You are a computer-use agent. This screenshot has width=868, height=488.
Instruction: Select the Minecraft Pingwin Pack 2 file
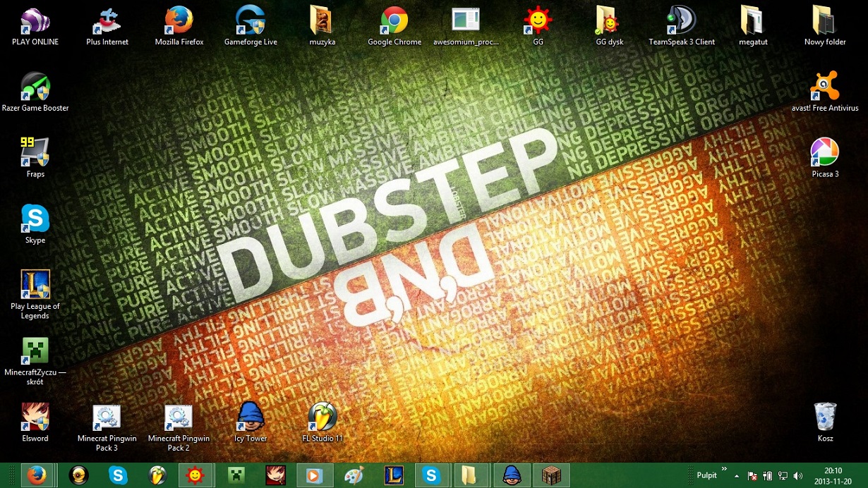179,428
